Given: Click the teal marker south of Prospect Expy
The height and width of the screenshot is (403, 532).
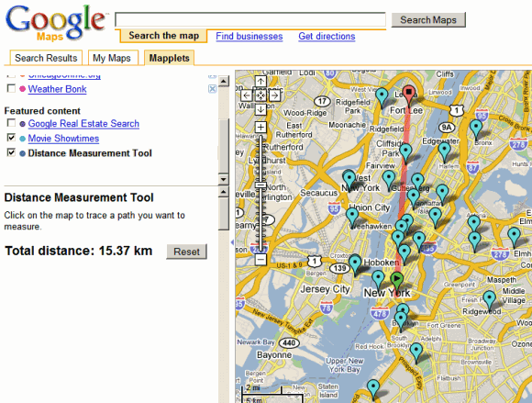Looking at the screenshot, I should tap(373, 387).
